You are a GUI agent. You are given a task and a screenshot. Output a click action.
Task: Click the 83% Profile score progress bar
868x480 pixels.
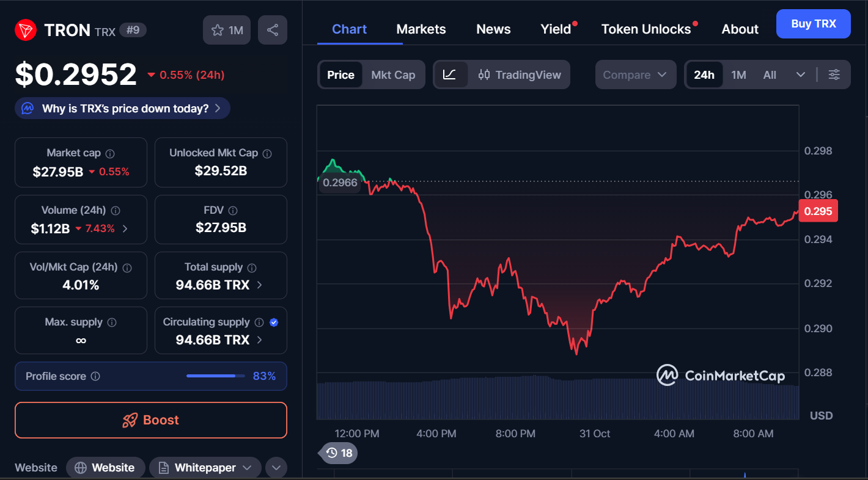pos(215,376)
